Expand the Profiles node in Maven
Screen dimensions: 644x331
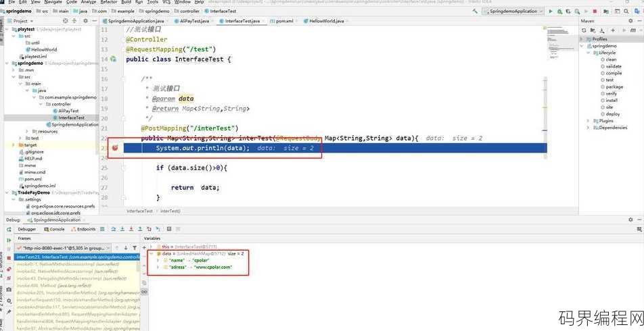coord(582,39)
